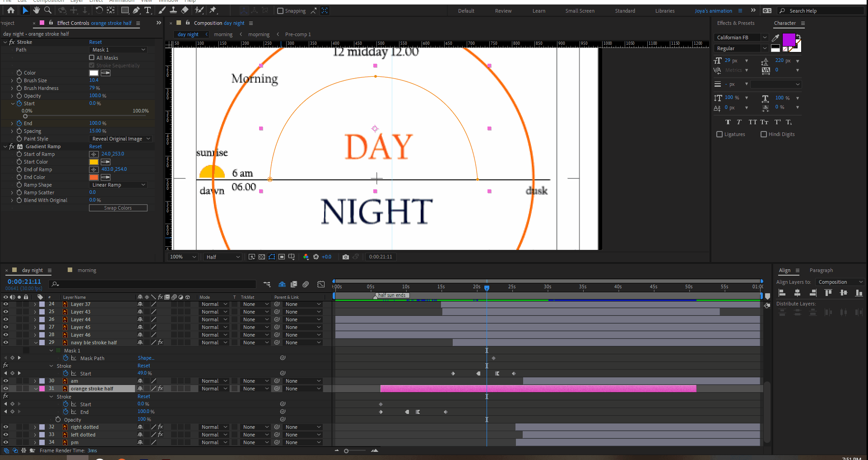This screenshot has height=460, width=868.
Task: Select the Horizontal Type tool
Action: pyautogui.click(x=148, y=10)
